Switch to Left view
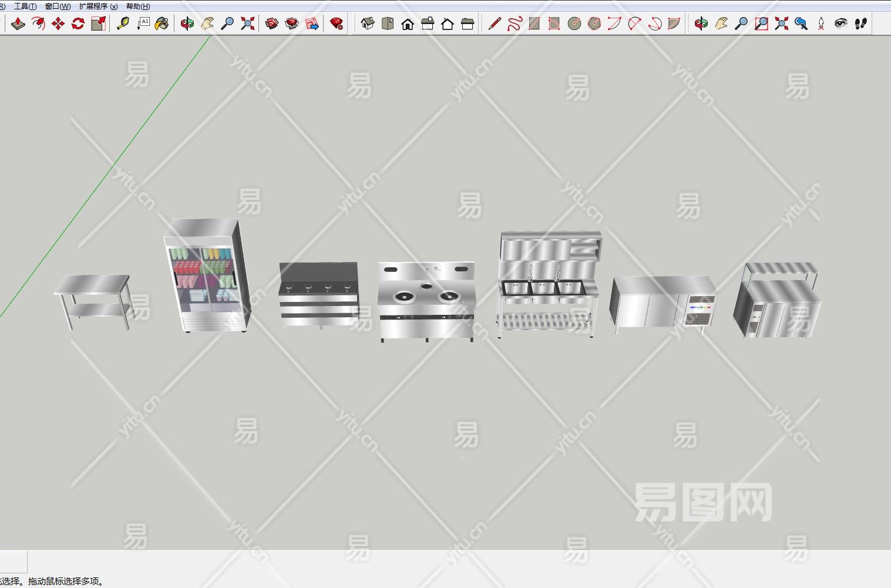This screenshot has width=891, height=588. coord(468,23)
